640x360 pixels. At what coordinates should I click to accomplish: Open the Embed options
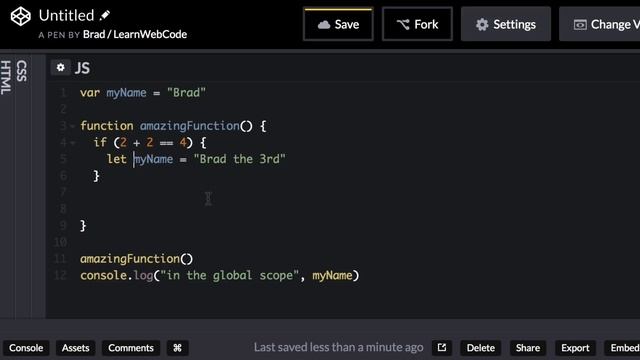coord(623,348)
